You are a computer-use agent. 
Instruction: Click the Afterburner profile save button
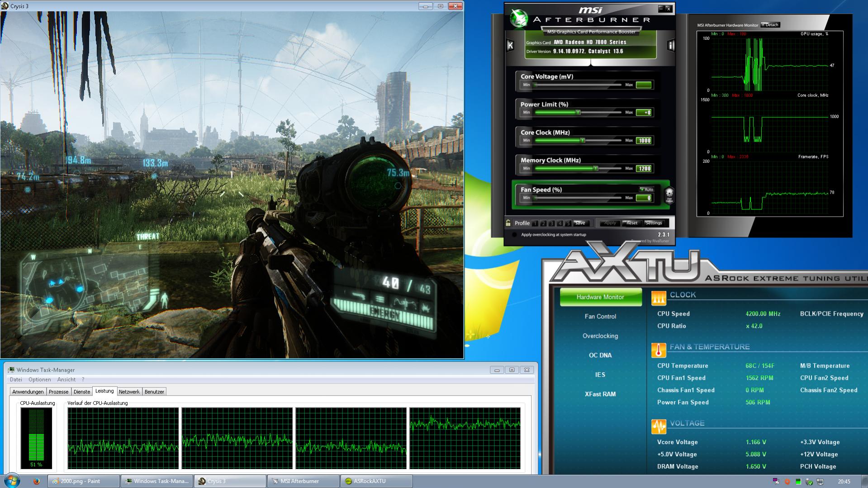point(581,223)
